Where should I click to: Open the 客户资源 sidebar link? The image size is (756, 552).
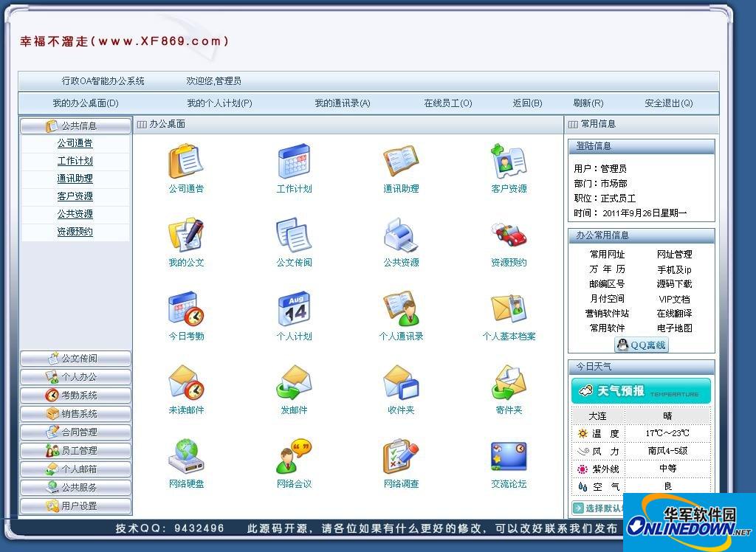tap(75, 196)
